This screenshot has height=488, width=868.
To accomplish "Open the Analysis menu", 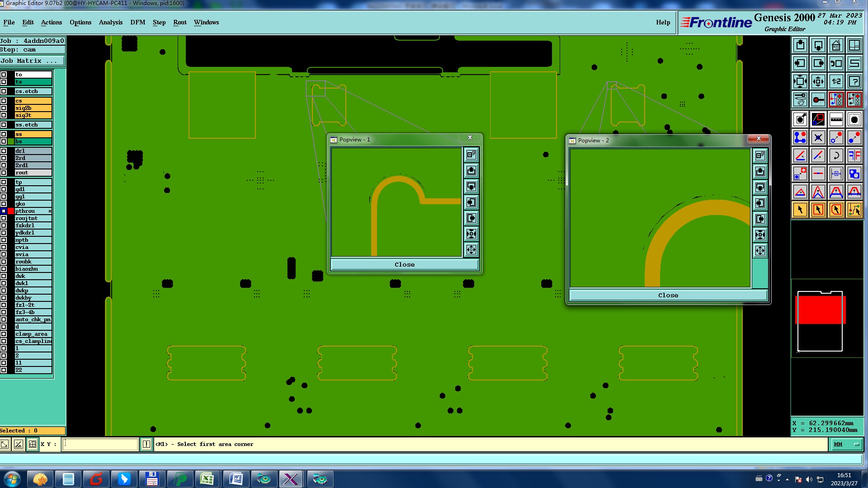I will tap(110, 22).
